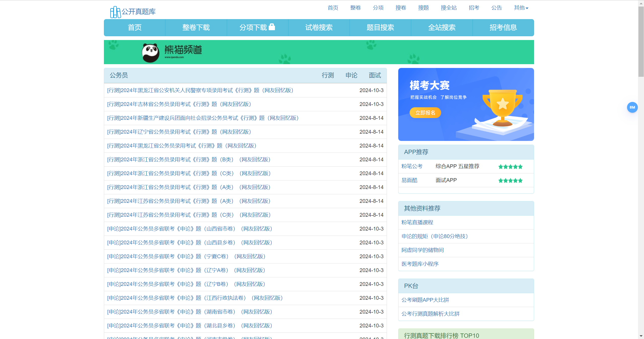This screenshot has width=644, height=339.
Task: Expand the 其他 dropdown in top nav
Action: coord(521,8)
